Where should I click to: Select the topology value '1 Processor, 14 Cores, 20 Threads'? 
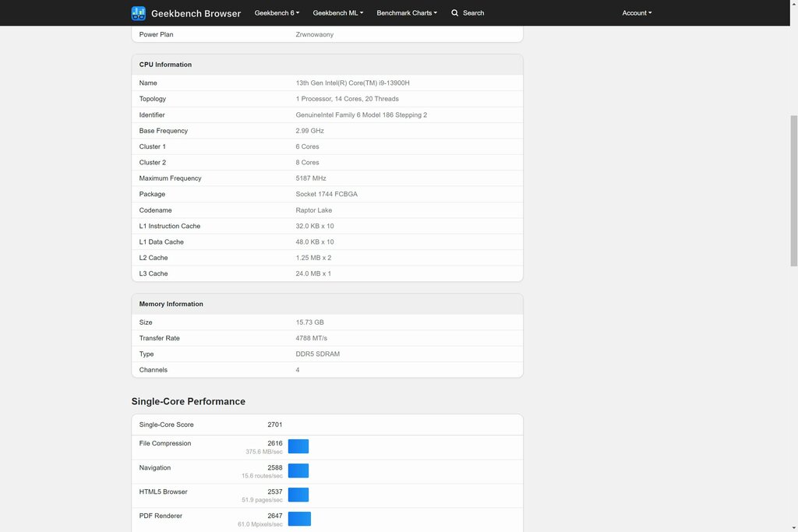click(x=347, y=99)
